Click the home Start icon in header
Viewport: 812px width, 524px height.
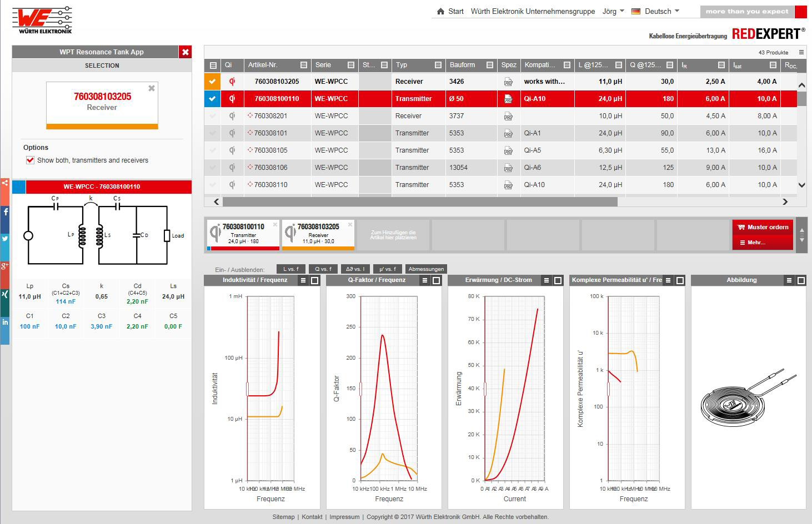tap(441, 11)
